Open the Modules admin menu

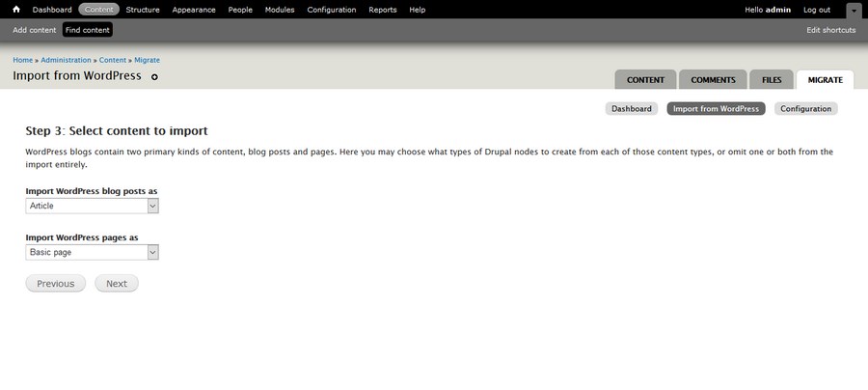coord(280,10)
